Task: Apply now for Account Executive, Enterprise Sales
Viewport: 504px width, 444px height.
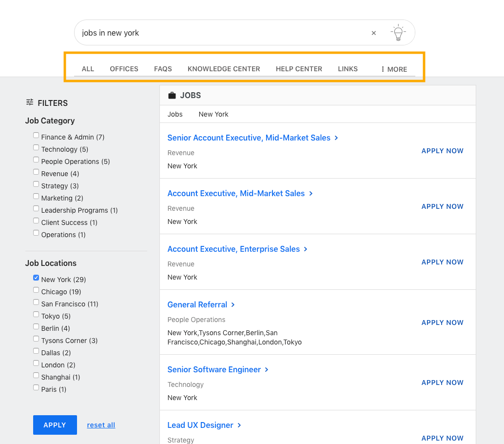Action: (442, 262)
